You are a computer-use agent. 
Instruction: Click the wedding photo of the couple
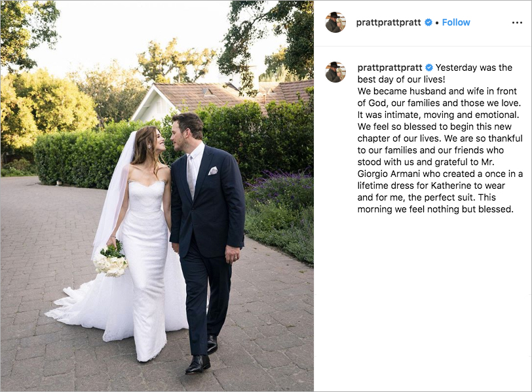(157, 196)
